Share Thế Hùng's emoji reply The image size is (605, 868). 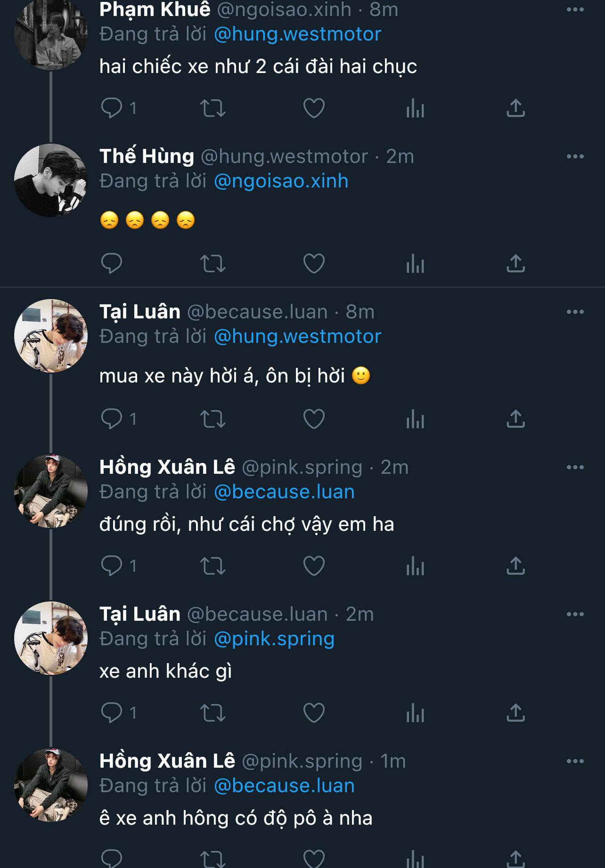(515, 264)
